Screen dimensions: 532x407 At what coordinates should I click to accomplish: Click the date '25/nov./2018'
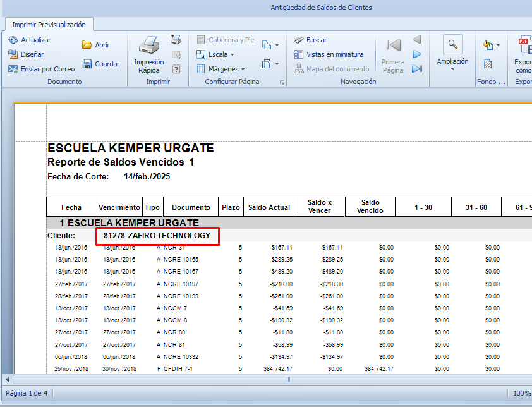click(71, 368)
